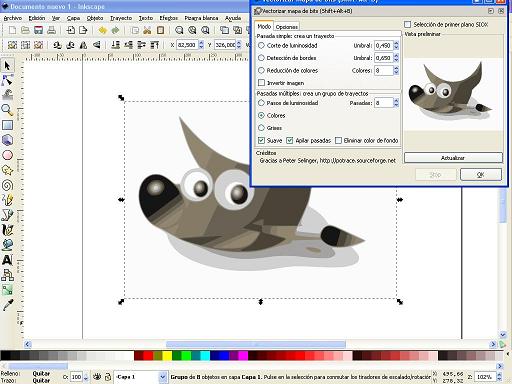Open the Capa menu
The image size is (512, 384).
[x=73, y=18]
